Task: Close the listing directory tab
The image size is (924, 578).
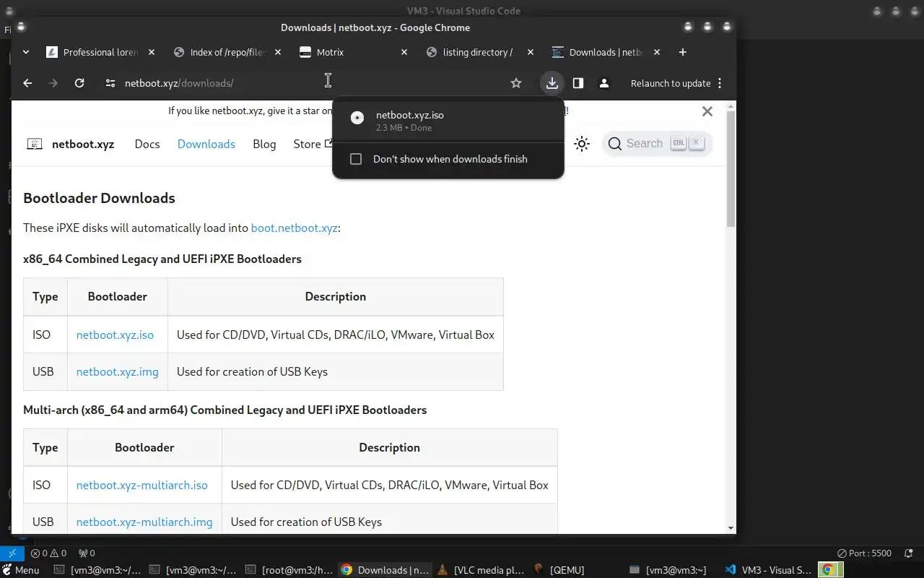Action: (x=531, y=52)
